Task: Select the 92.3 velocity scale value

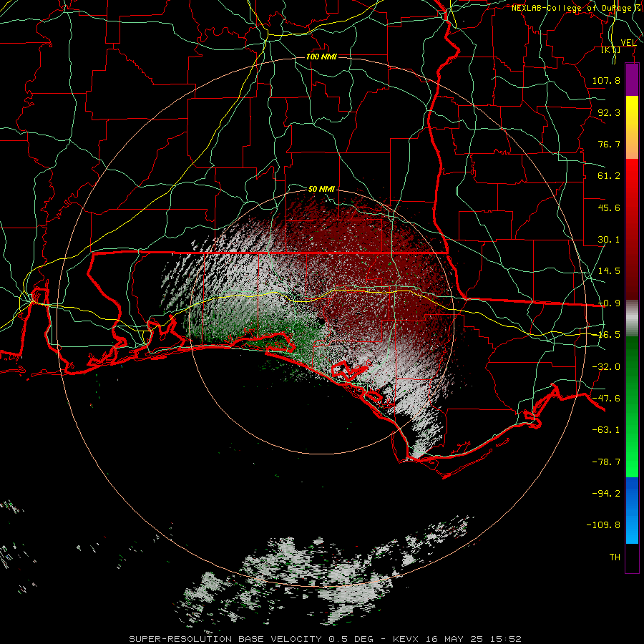Action: (x=609, y=112)
